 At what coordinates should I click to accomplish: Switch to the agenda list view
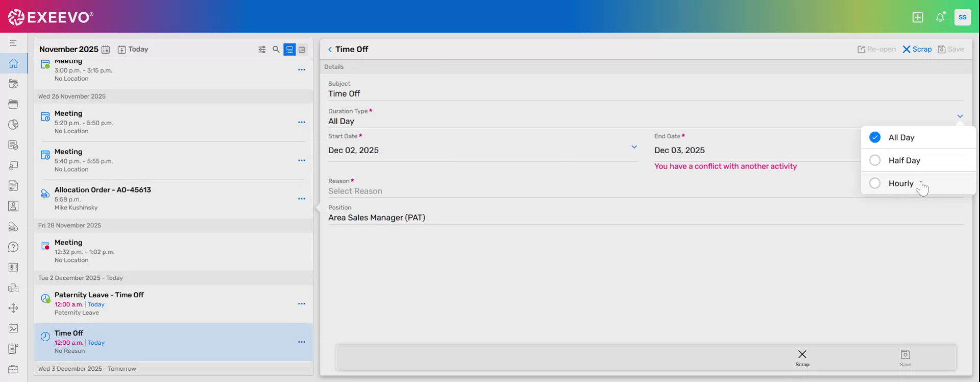pyautogui.click(x=289, y=50)
